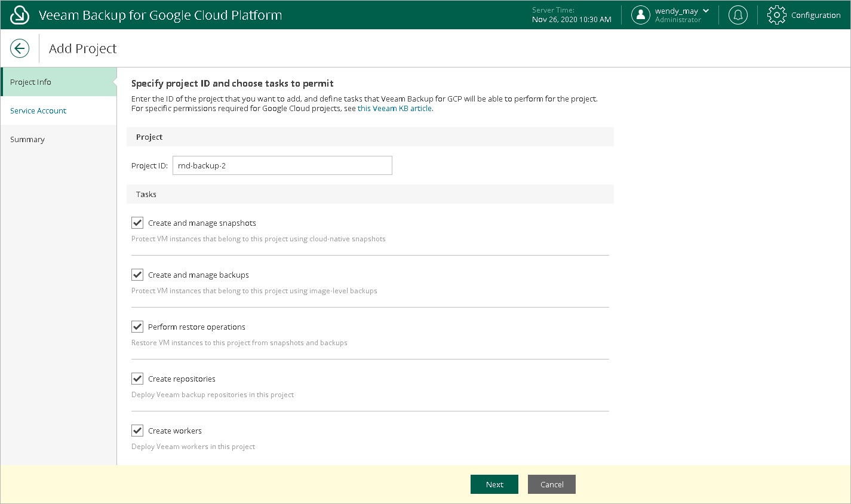Screen dimensions: 851x504
Task: Disable the Create repositories checkbox
Action: point(137,379)
